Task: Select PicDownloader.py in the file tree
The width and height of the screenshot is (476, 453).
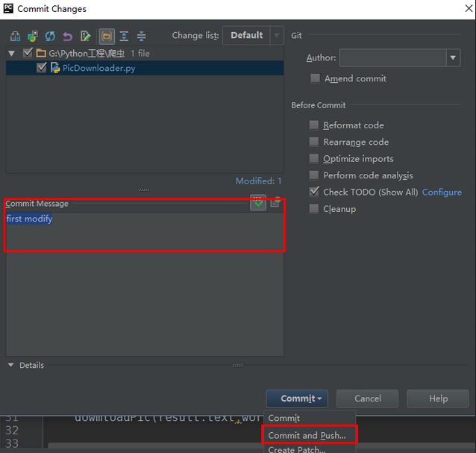Action: (x=98, y=68)
